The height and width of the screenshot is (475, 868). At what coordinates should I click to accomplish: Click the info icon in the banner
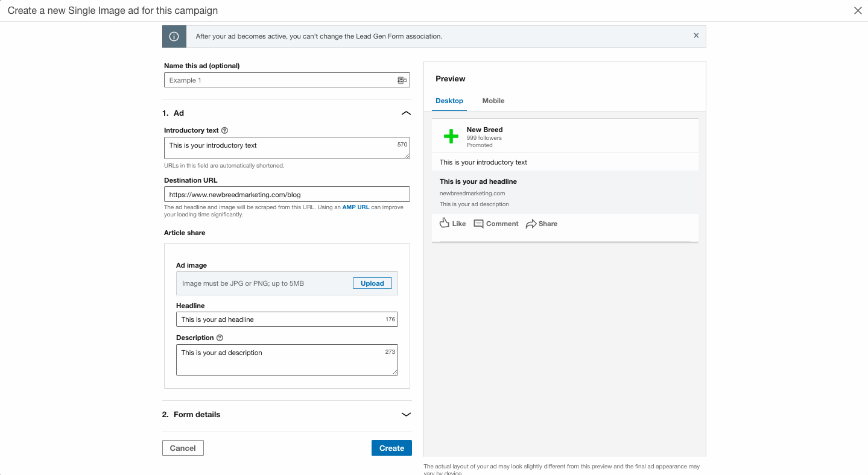click(x=174, y=36)
